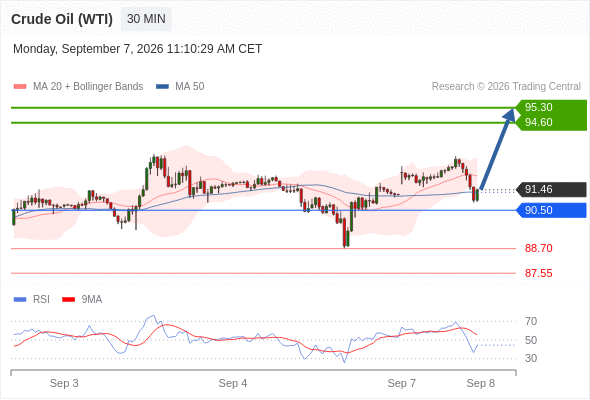Click the Sep 8 date axis label
The image size is (590, 400).
tap(481, 383)
